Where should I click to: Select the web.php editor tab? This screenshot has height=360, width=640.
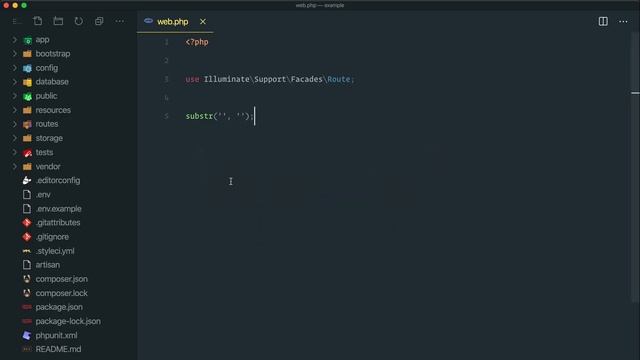[x=175, y=22]
